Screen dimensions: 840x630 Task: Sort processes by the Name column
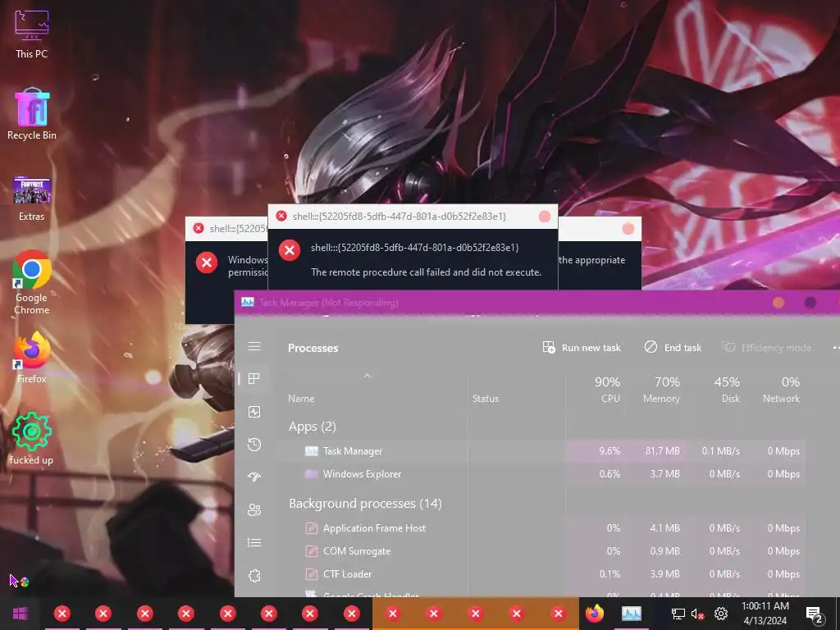(x=301, y=399)
